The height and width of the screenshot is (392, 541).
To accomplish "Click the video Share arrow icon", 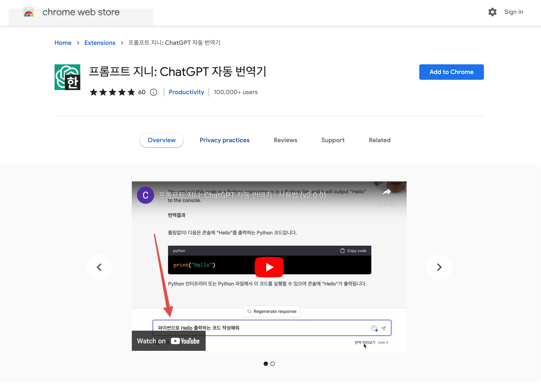I will point(386,192).
